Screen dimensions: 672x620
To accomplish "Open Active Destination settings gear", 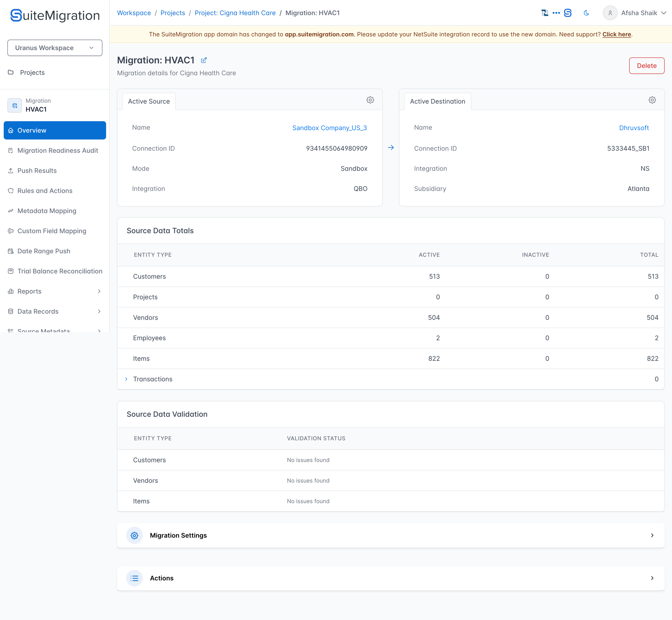I will [652, 100].
